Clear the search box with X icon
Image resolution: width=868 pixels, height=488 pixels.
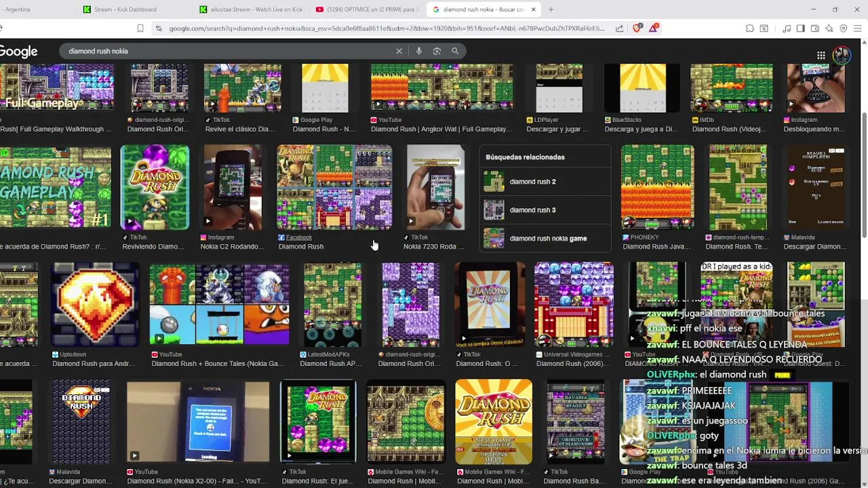pyautogui.click(x=399, y=51)
